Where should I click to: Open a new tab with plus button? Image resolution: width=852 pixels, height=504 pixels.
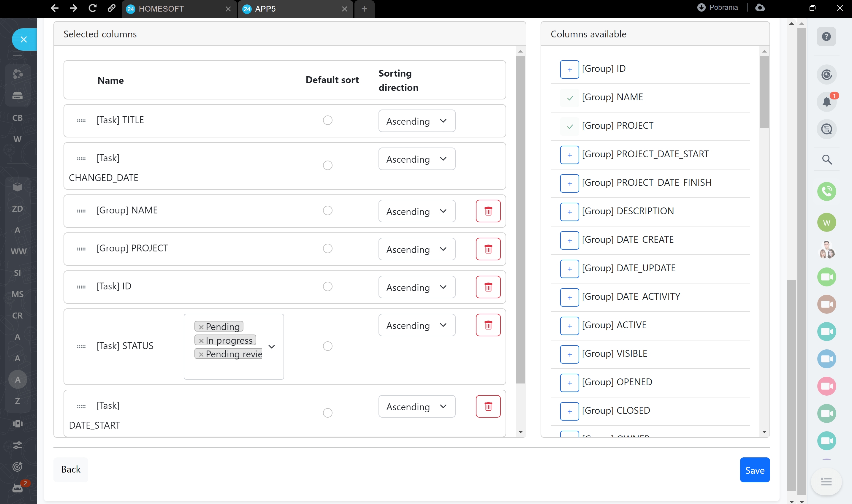pyautogui.click(x=364, y=9)
